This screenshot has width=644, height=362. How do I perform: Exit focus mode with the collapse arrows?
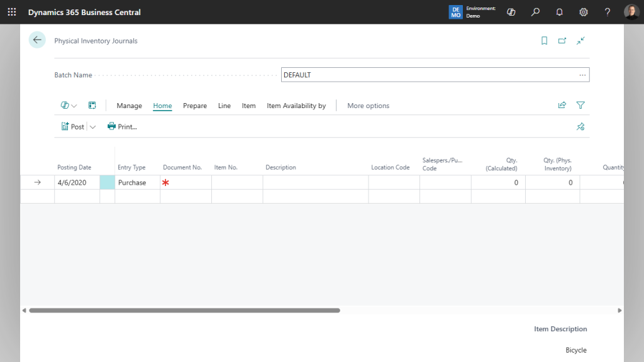[x=580, y=40]
